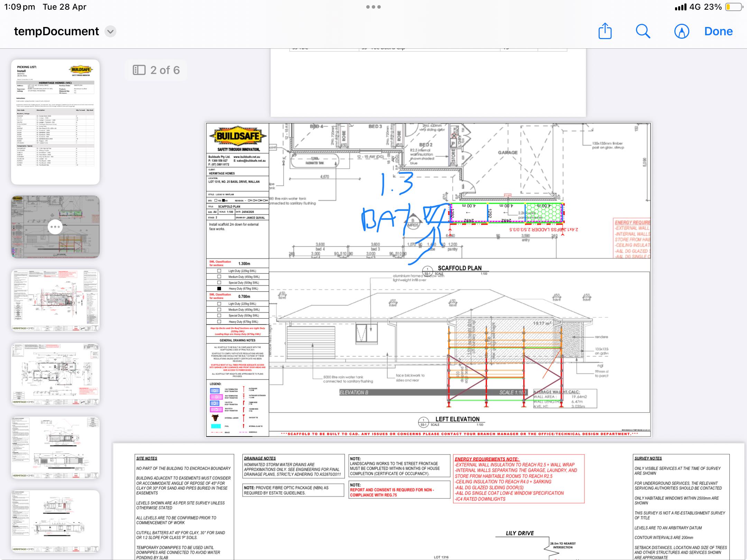
Task: Tap the 'DRAINAGE NOTES' heading
Action: (260, 458)
